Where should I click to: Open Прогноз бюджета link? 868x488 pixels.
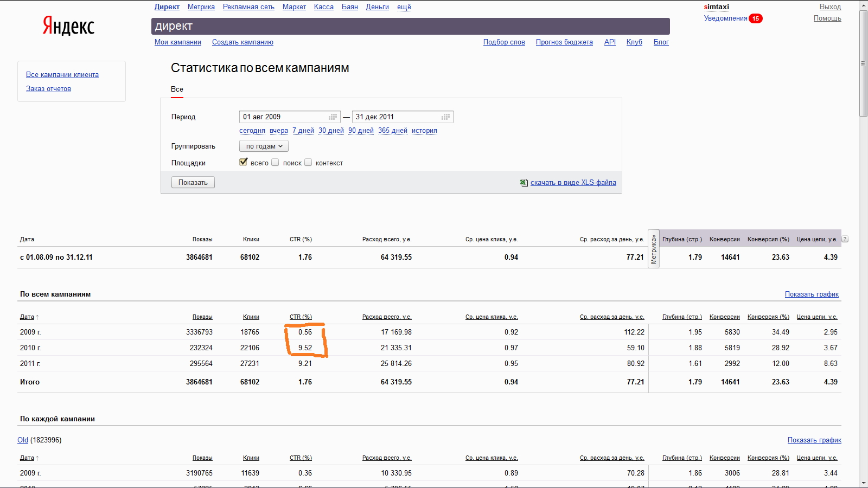564,42
